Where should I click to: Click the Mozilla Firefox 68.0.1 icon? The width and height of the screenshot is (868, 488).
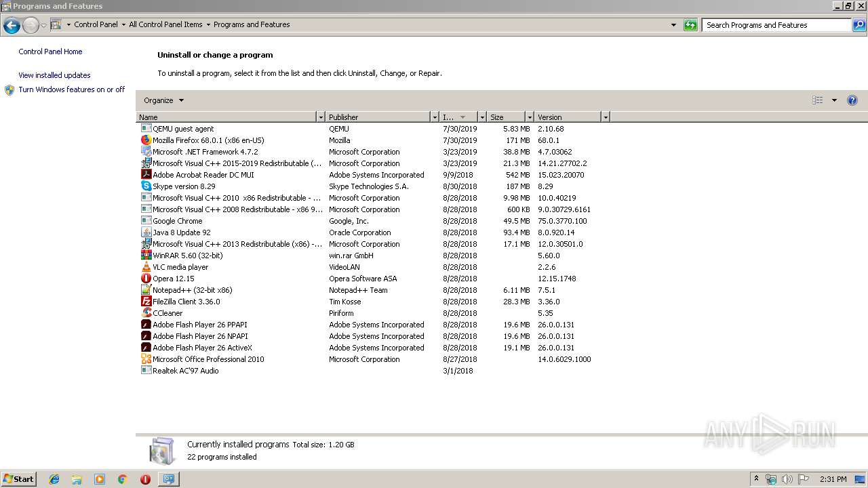pyautogui.click(x=146, y=140)
